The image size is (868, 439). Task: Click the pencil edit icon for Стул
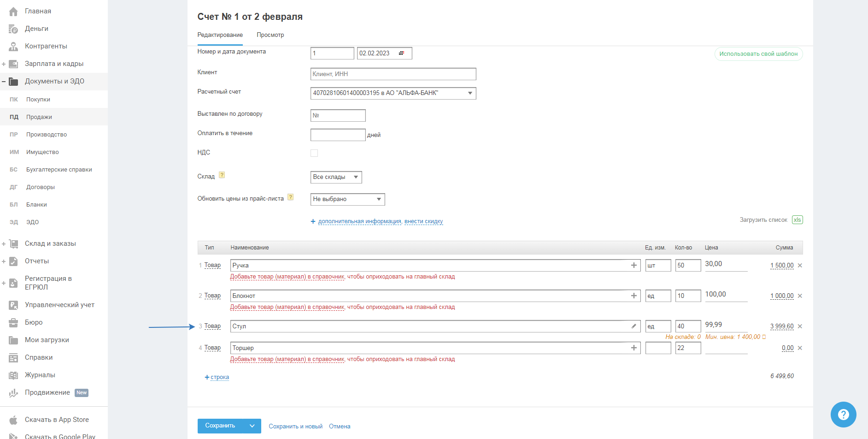[x=634, y=326]
